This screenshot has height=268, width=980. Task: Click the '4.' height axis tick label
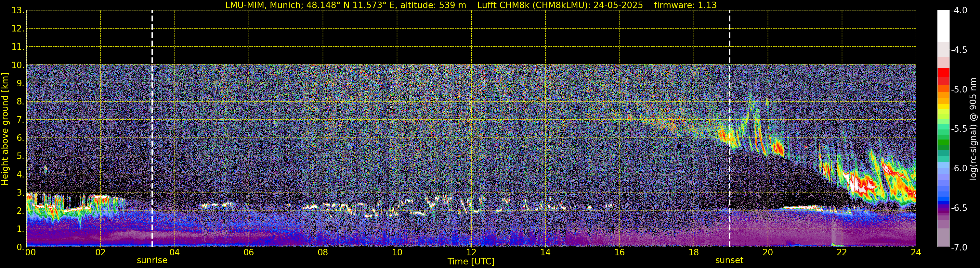click(x=20, y=175)
